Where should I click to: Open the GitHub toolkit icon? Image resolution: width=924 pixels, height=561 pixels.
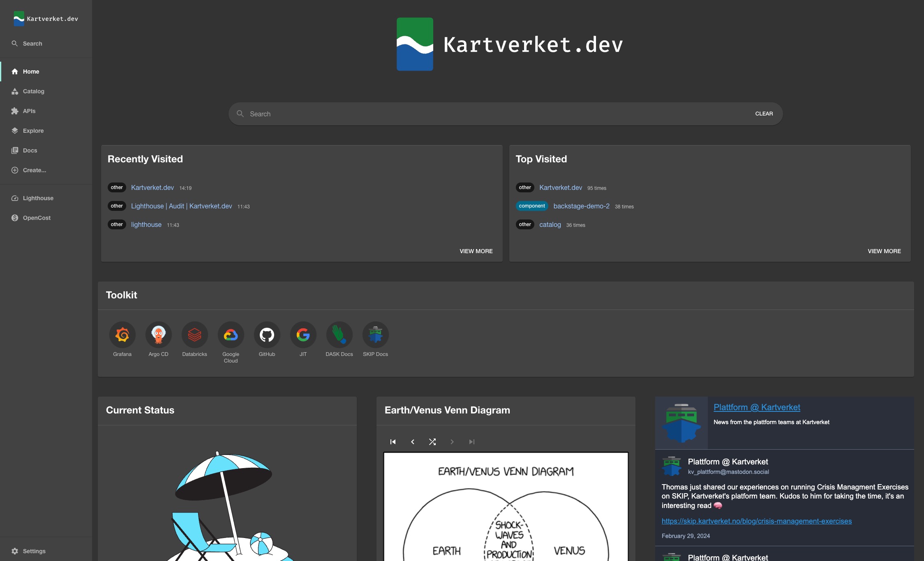click(x=267, y=335)
